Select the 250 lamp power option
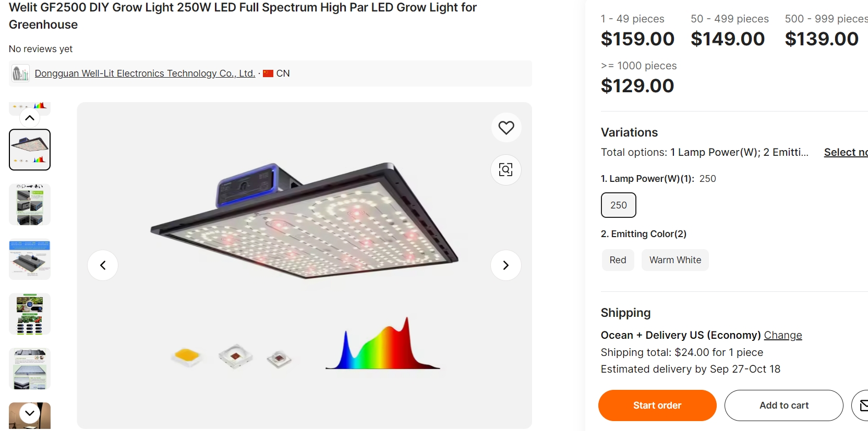 [x=618, y=205]
